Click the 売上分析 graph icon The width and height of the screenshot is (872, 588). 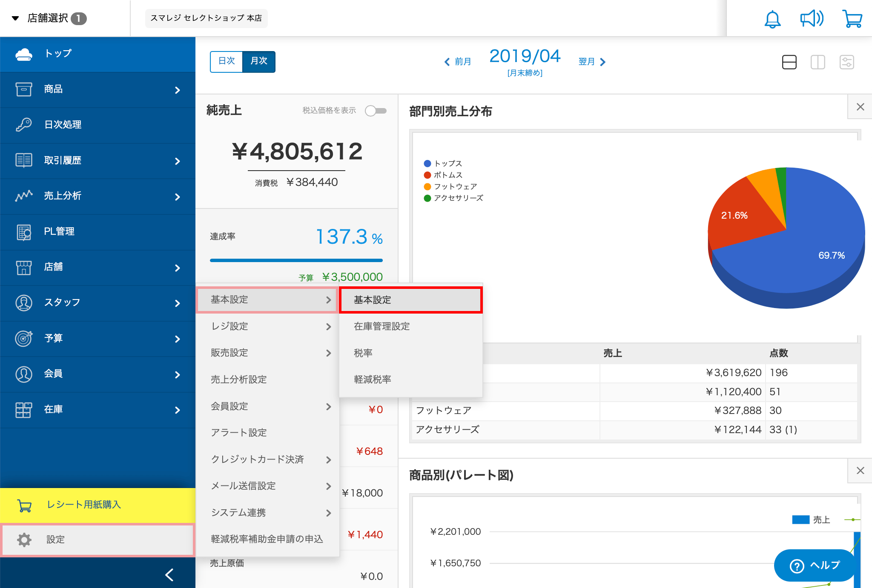24,196
